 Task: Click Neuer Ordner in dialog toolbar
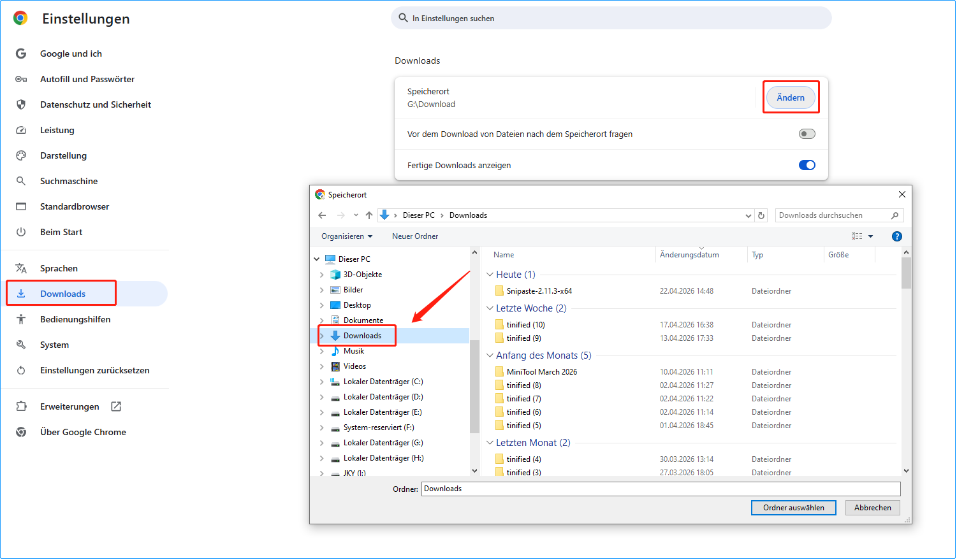(415, 236)
